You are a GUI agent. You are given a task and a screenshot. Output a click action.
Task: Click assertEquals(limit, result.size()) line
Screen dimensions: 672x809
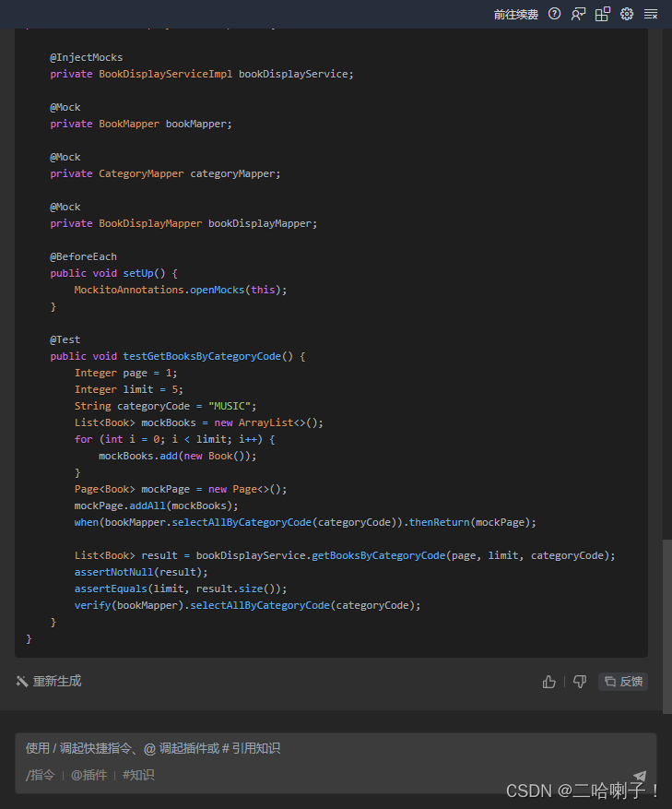click(x=181, y=589)
